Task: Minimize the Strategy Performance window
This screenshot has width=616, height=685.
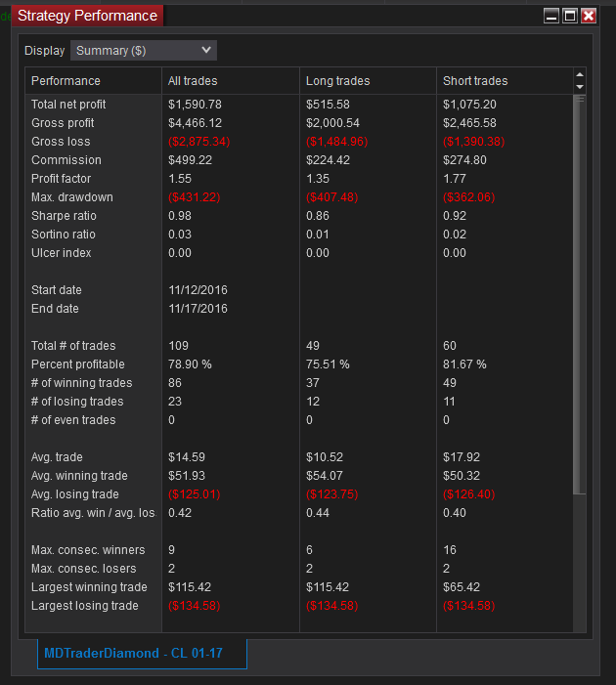Action: 551,16
